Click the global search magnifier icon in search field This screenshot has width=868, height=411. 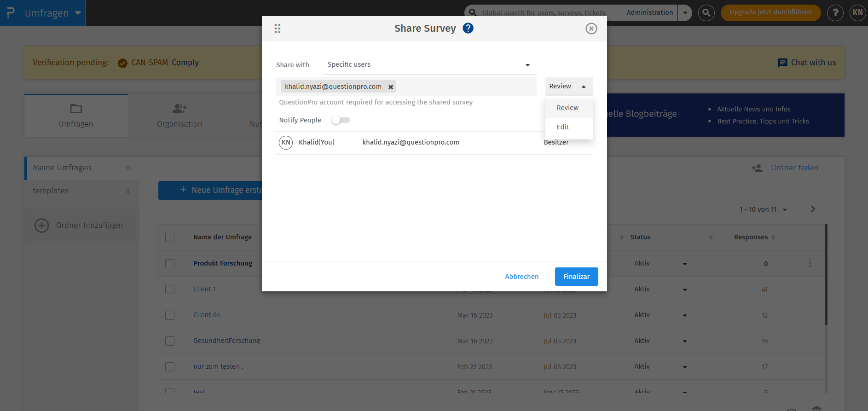(473, 12)
